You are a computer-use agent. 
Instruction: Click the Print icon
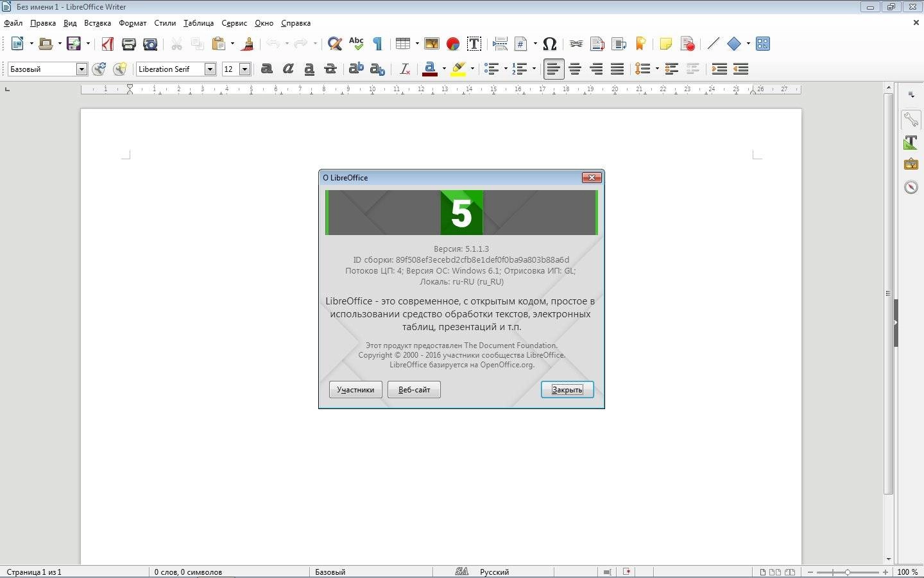(128, 44)
